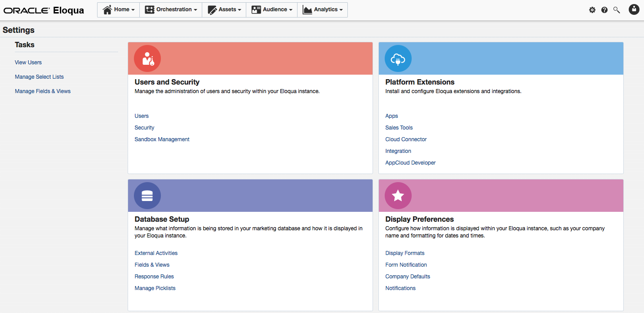The height and width of the screenshot is (313, 644).
Task: Open Sandbox Management
Action: click(x=162, y=139)
